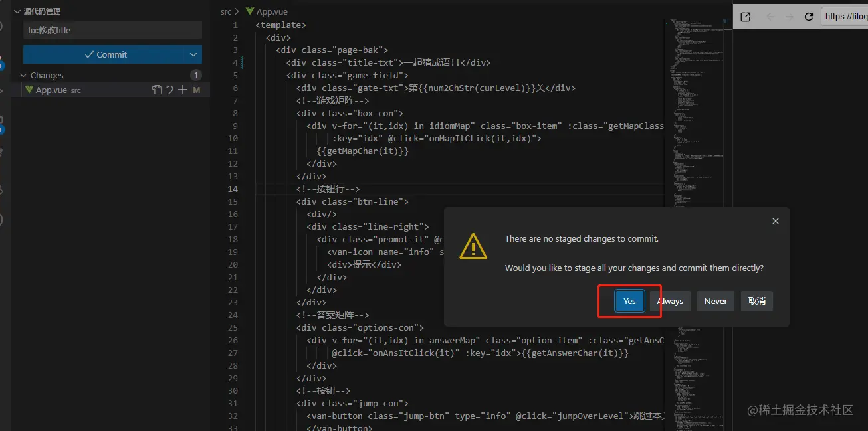Viewport: 868px width, 431px height.
Task: Click the <template> line of code
Action: coord(280,25)
